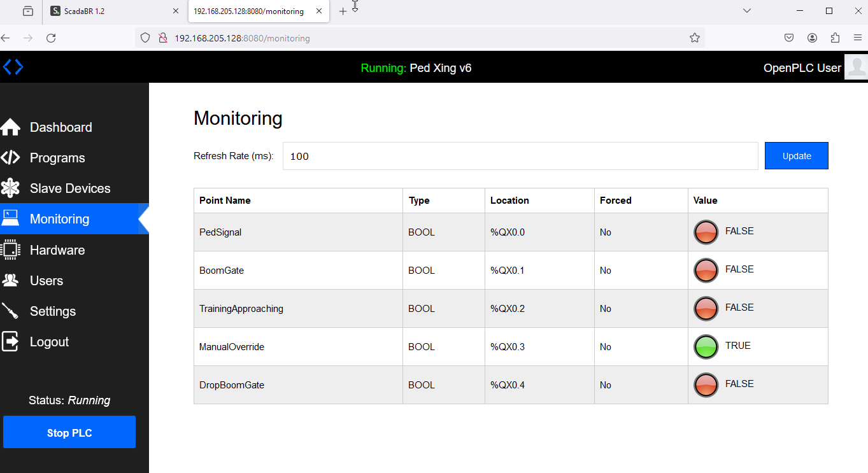This screenshot has width=868, height=473.
Task: Click the Logout door icon
Action: coord(11,341)
